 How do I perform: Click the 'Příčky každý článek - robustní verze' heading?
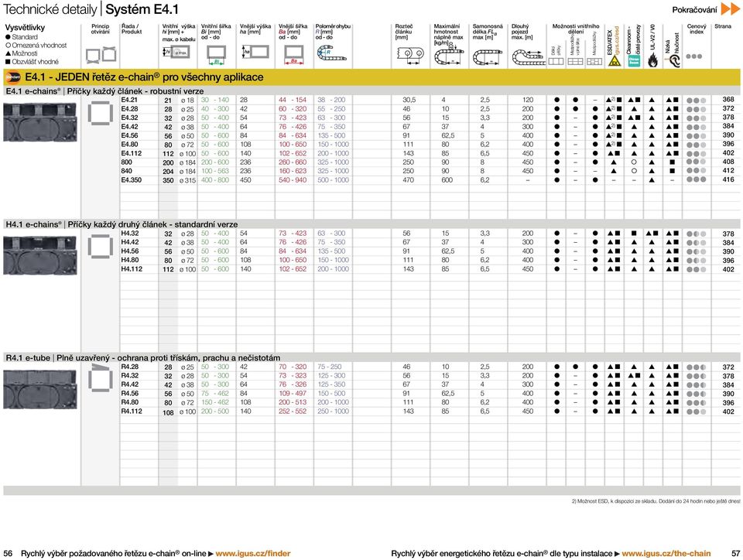(x=135, y=91)
